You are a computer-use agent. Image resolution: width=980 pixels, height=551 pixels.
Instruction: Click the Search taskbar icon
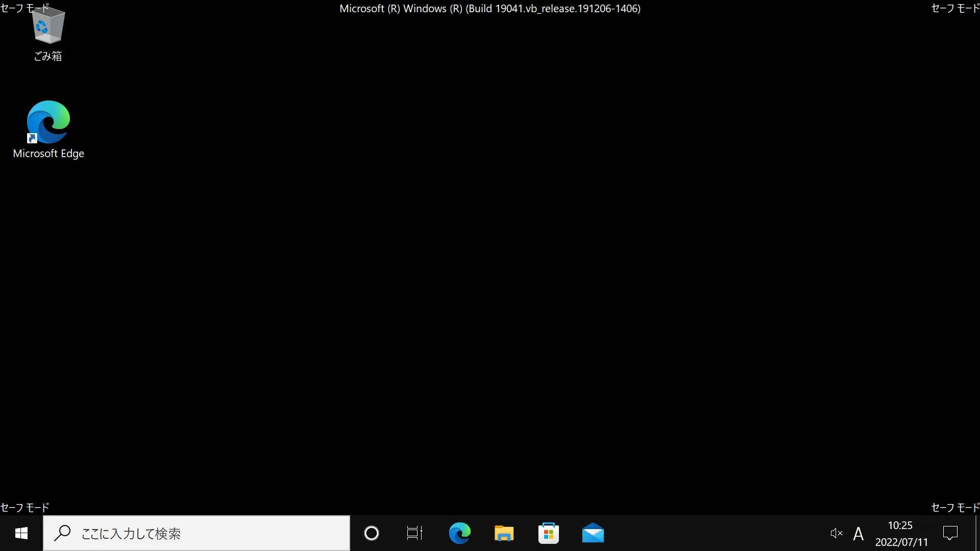pos(62,533)
